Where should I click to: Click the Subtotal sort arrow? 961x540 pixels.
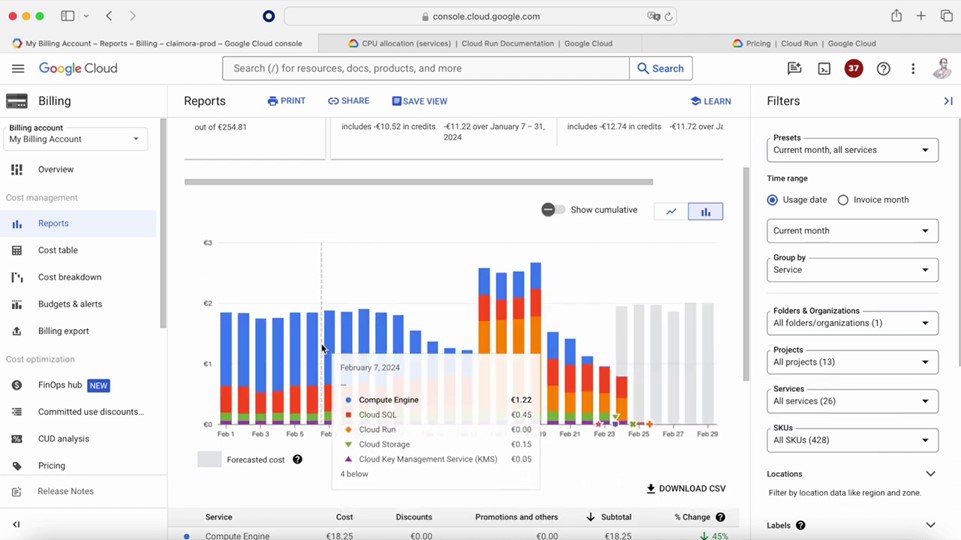click(590, 517)
